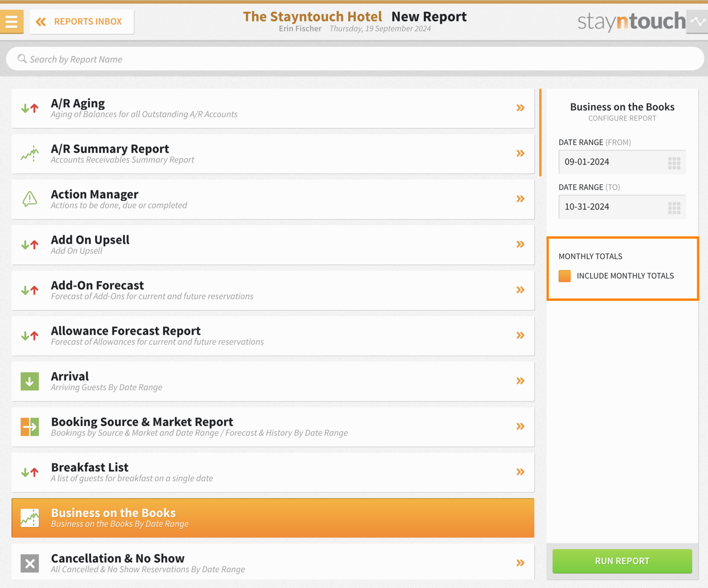Viewport: 708px width, 588px height.
Task: Click the Add On Upsell arrows icon
Action: (30, 244)
